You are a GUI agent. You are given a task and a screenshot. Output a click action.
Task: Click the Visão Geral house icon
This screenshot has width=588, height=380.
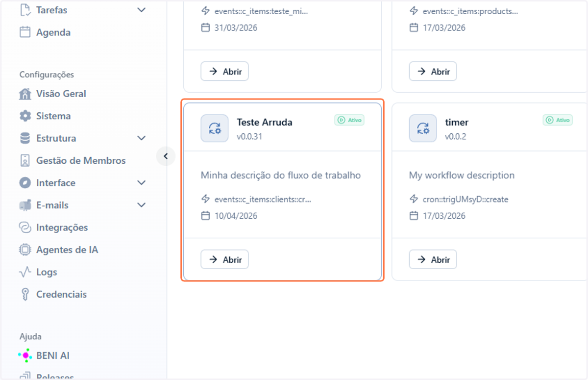(25, 94)
